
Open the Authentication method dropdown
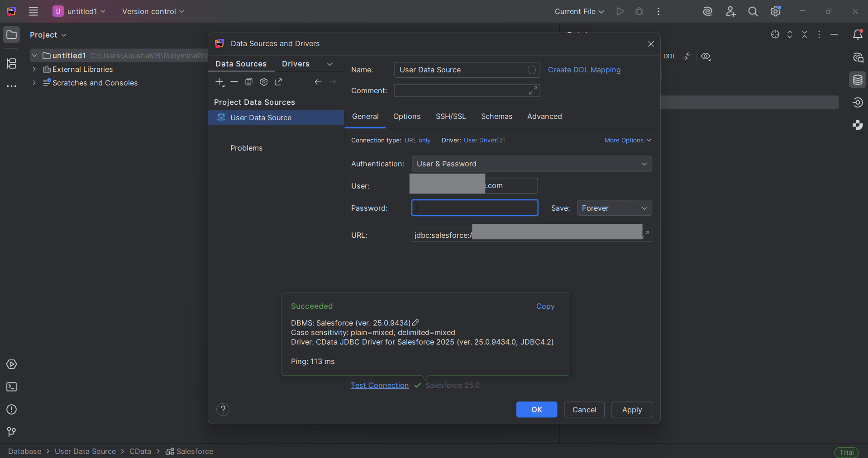pos(531,164)
